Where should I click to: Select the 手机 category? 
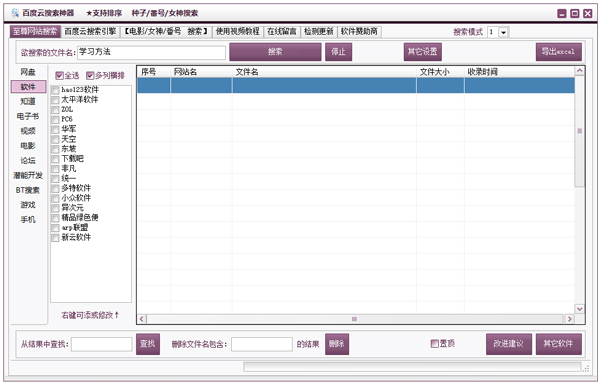(28, 220)
